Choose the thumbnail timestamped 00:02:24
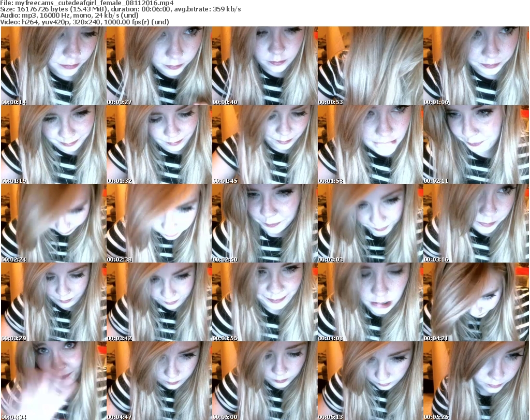530x420 pixels. click(x=53, y=223)
